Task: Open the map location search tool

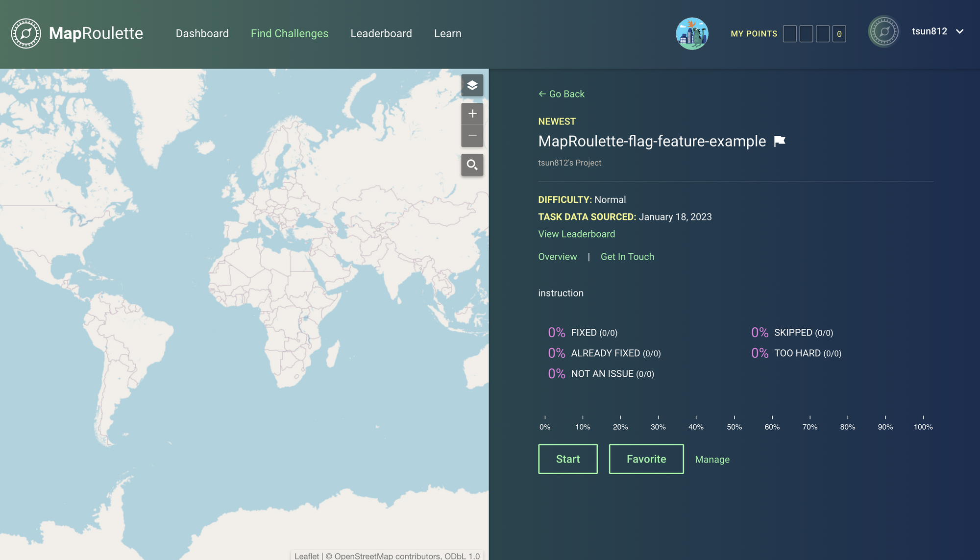Action: [472, 165]
